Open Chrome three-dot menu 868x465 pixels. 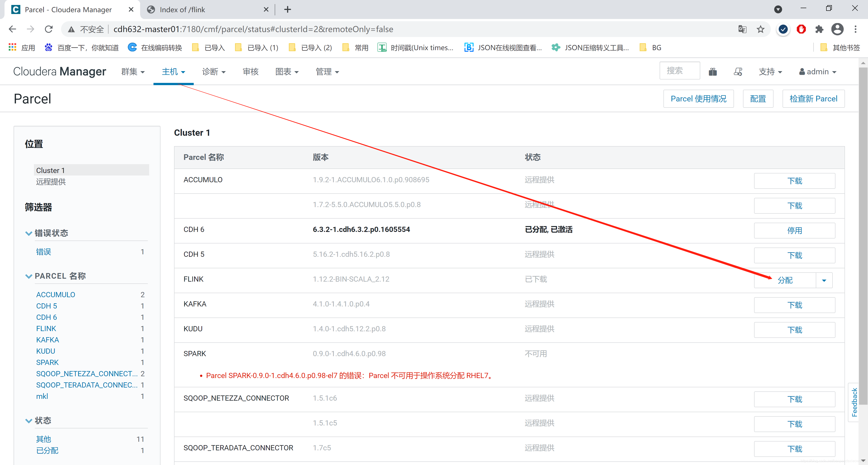coord(856,29)
